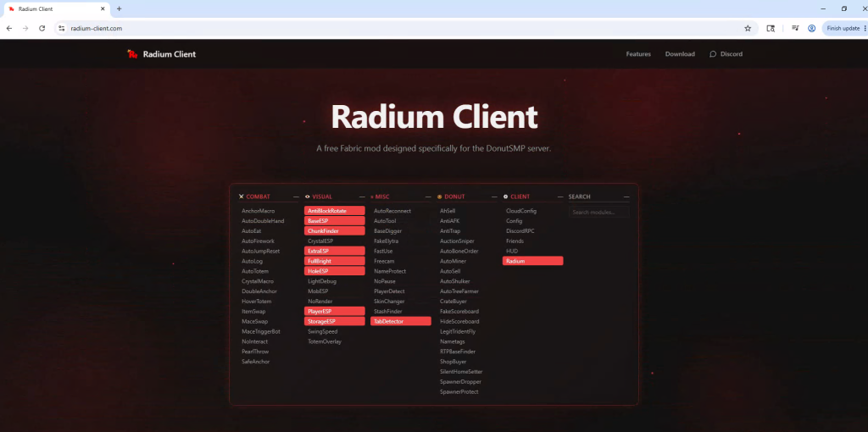Screen dimensions: 868x432
Task: Collapse the DONUT panel with its dash
Action: (x=494, y=197)
